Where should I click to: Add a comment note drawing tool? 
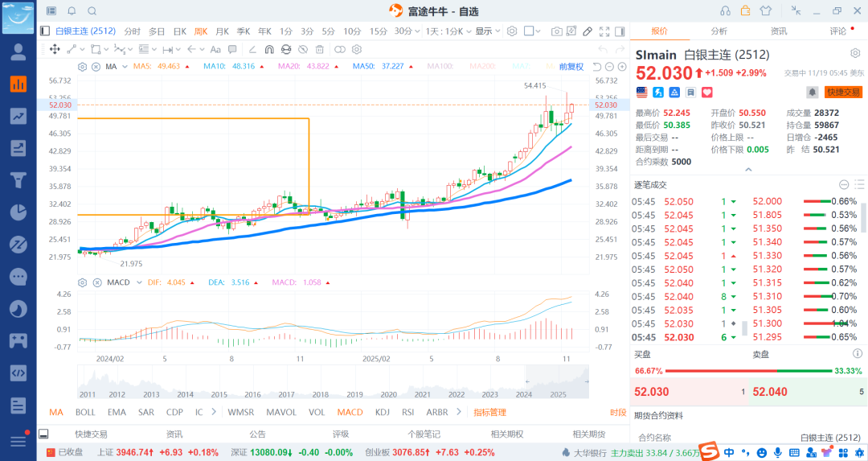coord(232,49)
